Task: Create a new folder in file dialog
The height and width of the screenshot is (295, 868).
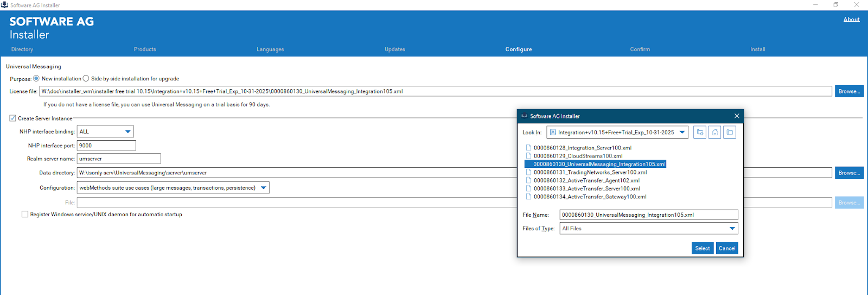Action: pos(730,132)
